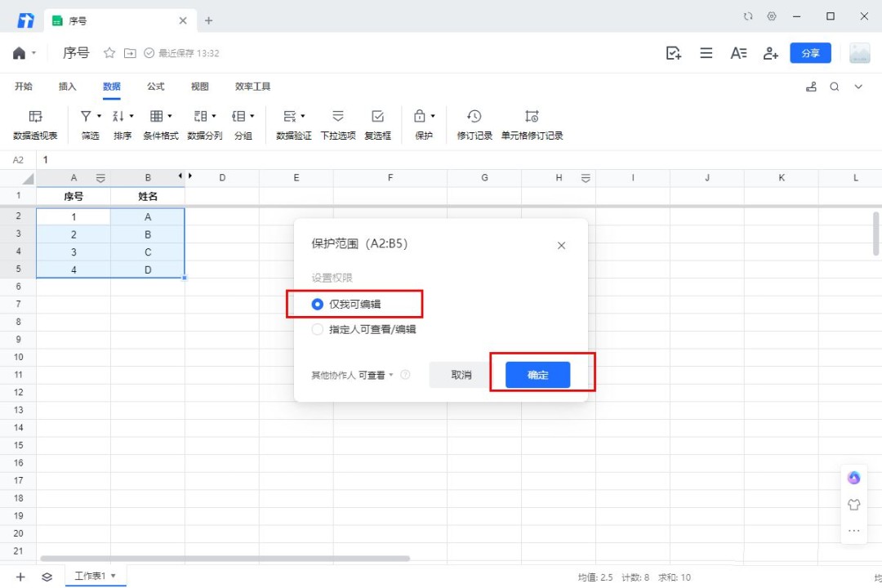Image resolution: width=882 pixels, height=588 pixels.
Task: Click the horizontal scrollbar at bottom
Action: pos(225,559)
